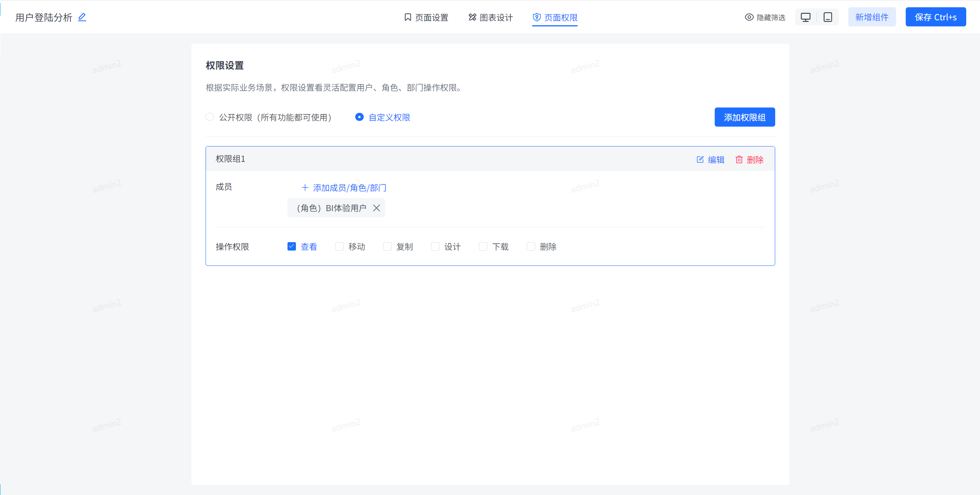Click 添加成员/角色/部门 link
Viewport: 980px width, 495px height.
(x=344, y=187)
